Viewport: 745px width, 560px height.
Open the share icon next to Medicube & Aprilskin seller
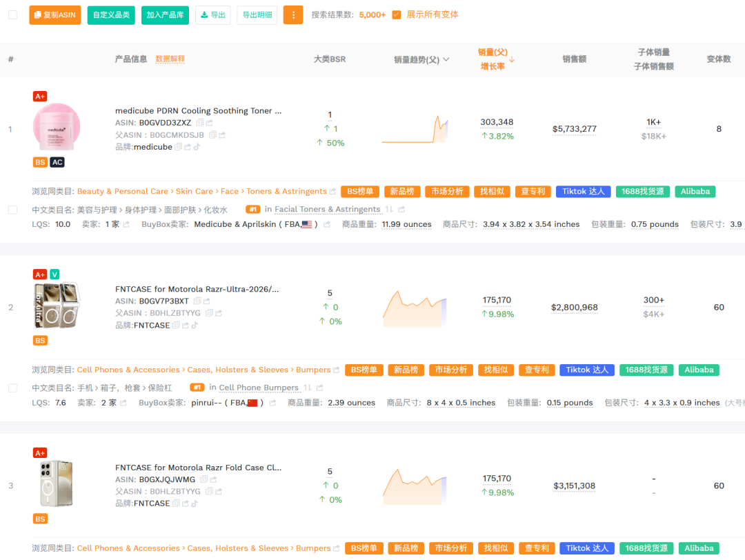[x=327, y=225]
